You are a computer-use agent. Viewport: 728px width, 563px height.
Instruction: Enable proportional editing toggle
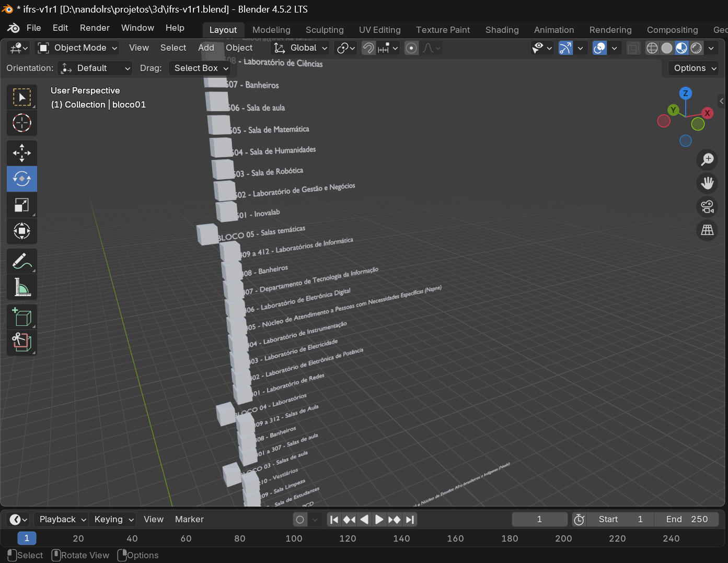pos(411,48)
